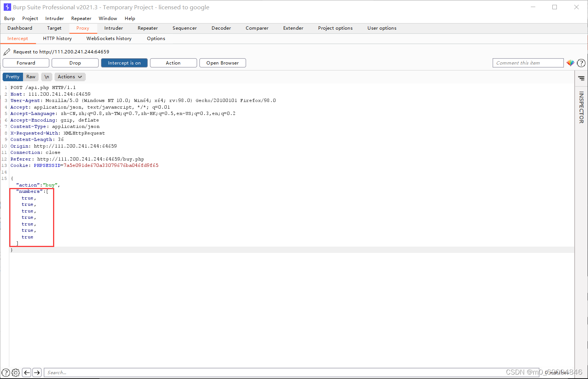Click the Accept-Language header line

[x=123, y=113]
